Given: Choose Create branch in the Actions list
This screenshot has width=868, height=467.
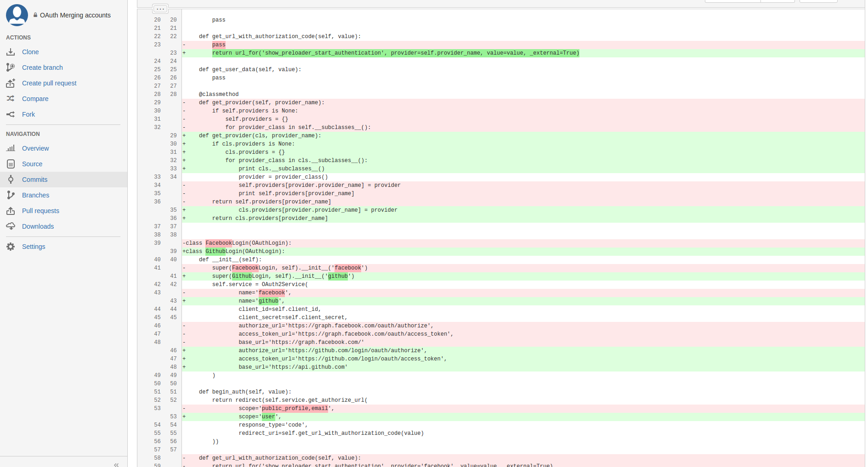Looking at the screenshot, I should coord(42,68).
